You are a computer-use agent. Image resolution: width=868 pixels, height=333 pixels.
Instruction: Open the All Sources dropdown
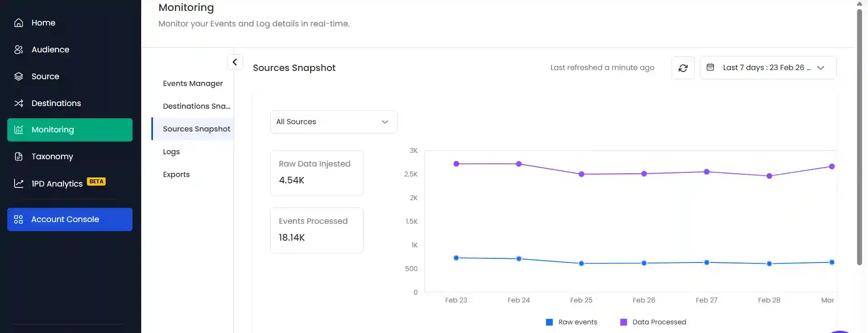(x=334, y=122)
